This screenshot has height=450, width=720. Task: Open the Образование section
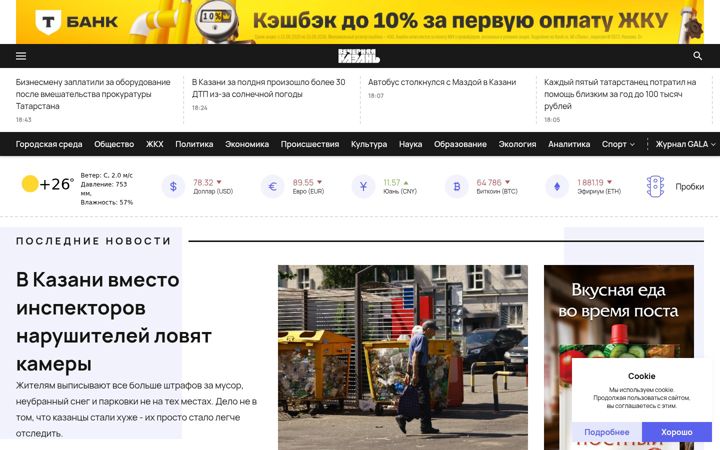(460, 144)
